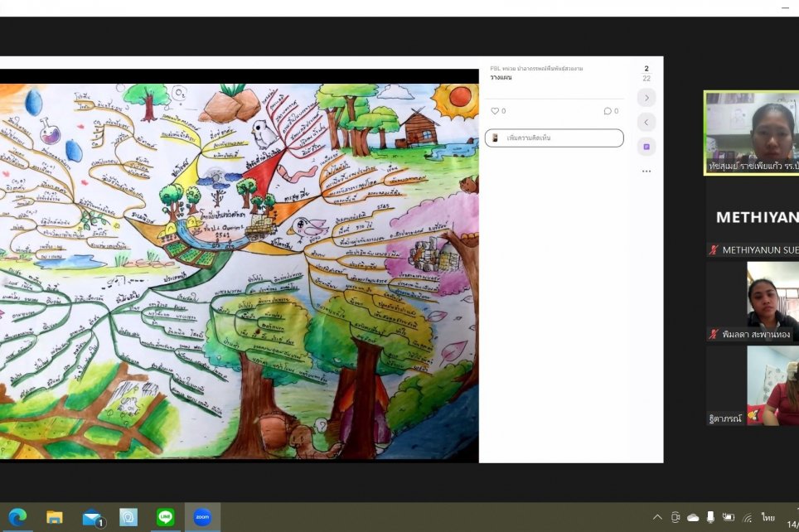Go to the previous post arrow
Viewport: 799px width, 532px height.
point(646,123)
